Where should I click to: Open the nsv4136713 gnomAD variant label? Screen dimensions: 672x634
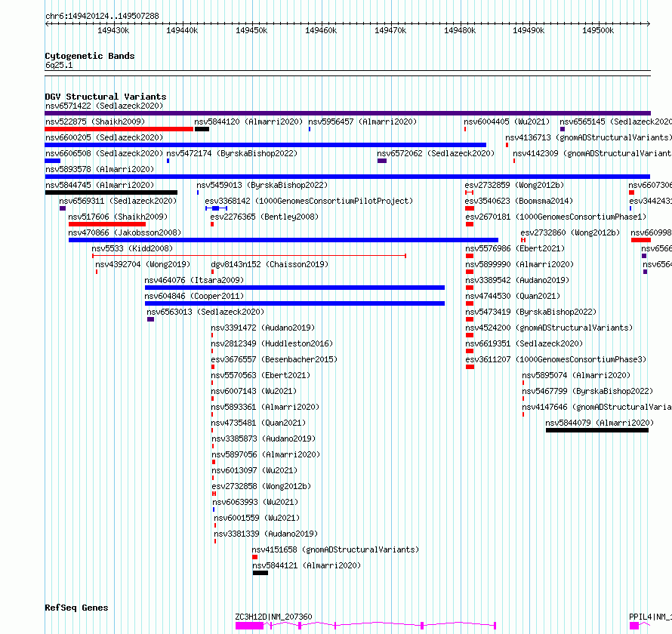(x=588, y=137)
